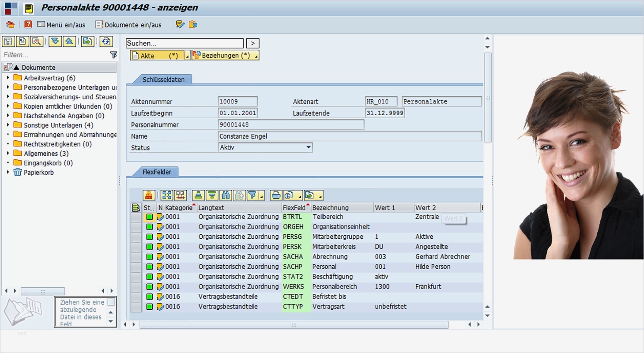Click the print icon in FlexFelder toolbar
This screenshot has height=353, width=644.
(276, 195)
